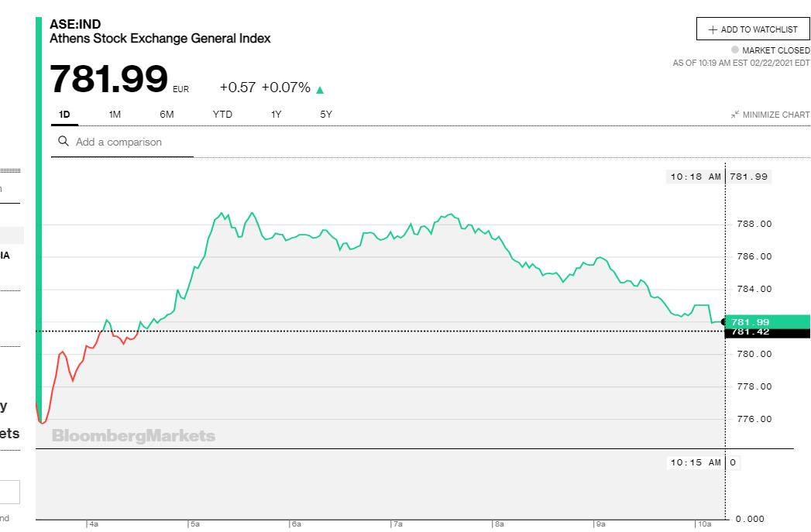Open the 1Y chart view

point(276,115)
